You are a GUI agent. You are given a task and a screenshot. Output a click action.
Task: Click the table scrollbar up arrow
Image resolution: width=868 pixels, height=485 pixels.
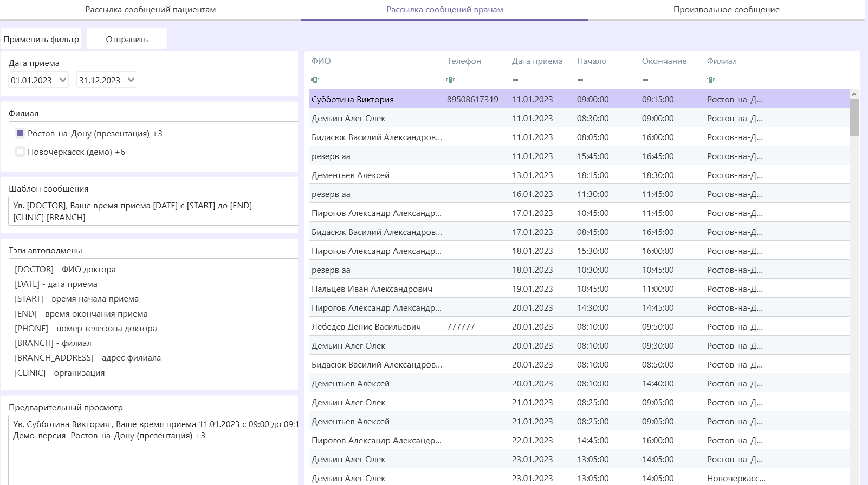(854, 94)
